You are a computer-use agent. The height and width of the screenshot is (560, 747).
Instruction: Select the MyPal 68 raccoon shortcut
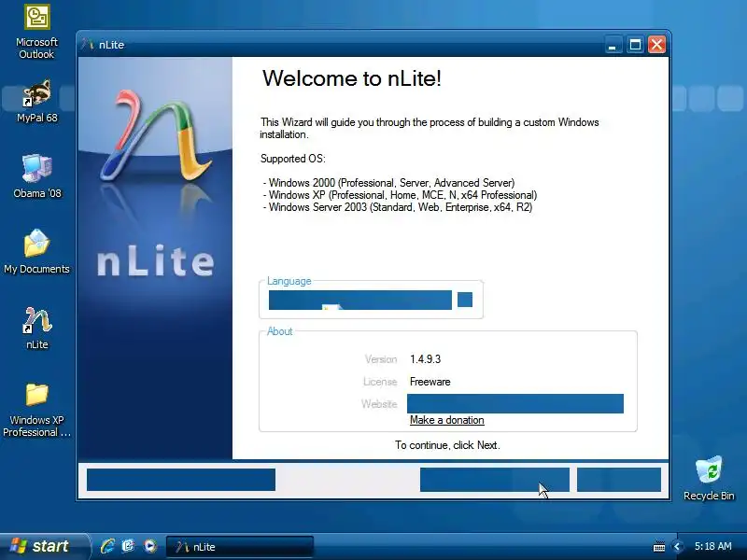[36, 101]
